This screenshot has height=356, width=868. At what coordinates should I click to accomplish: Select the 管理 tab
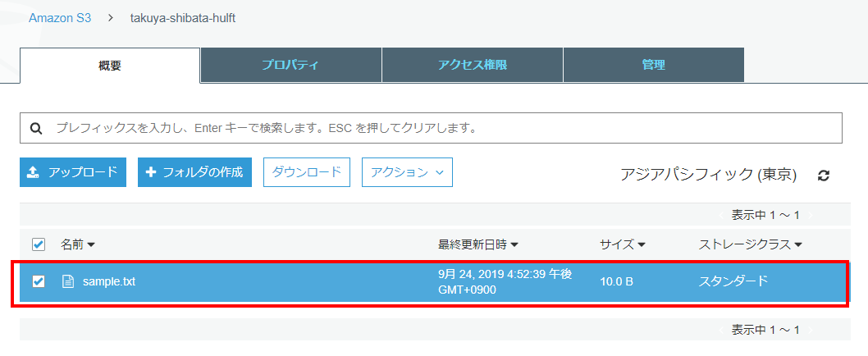click(x=653, y=66)
